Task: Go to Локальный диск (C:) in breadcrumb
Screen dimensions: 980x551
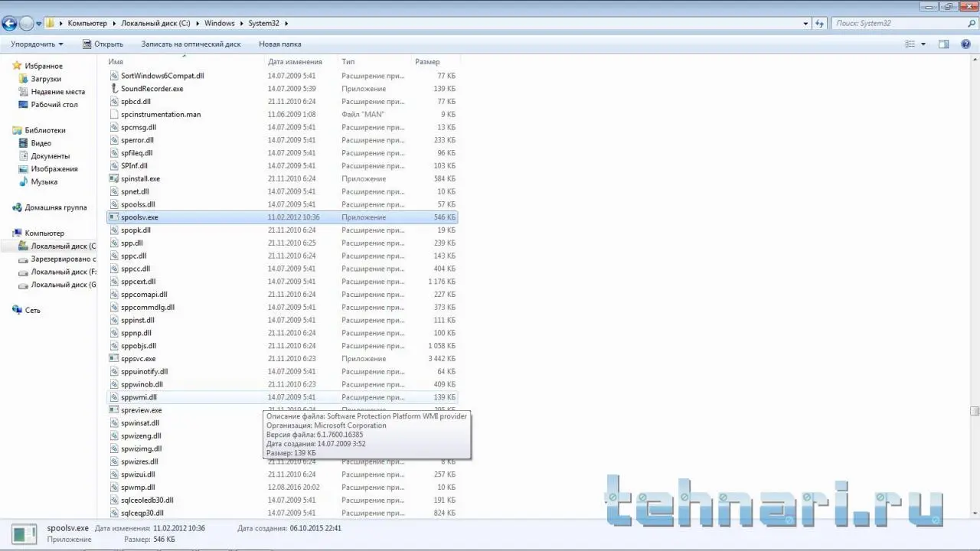Action: click(x=156, y=24)
